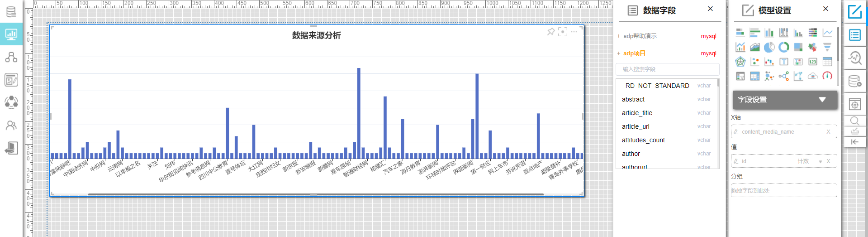Open the three-dot more menu on chart
This screenshot has width=868, height=237.
click(x=574, y=32)
